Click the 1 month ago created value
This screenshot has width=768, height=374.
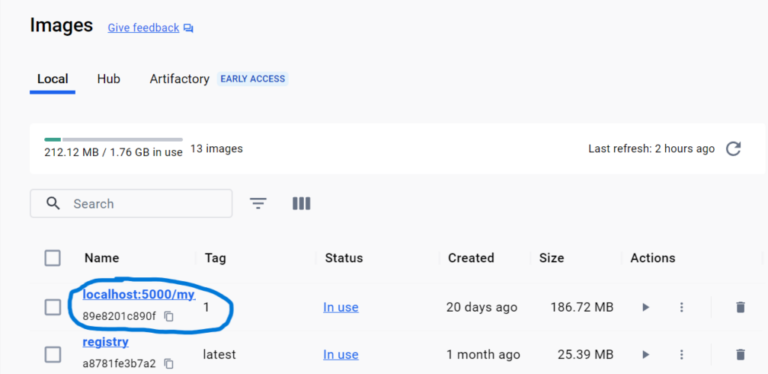pos(483,354)
